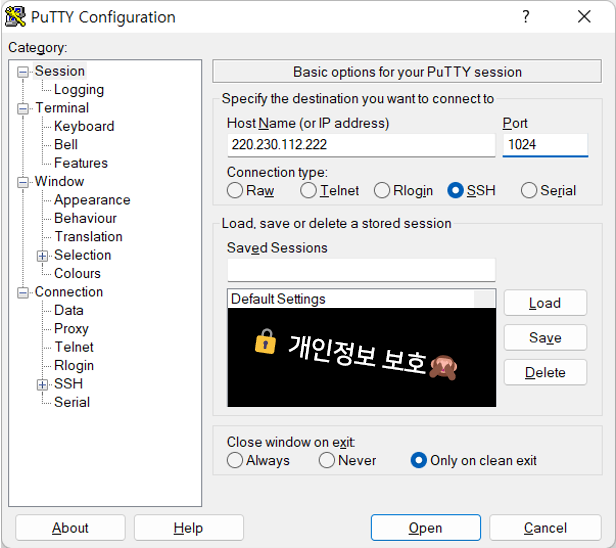Open the Selection settings category
Screen dimensions: 616x548
82,255
